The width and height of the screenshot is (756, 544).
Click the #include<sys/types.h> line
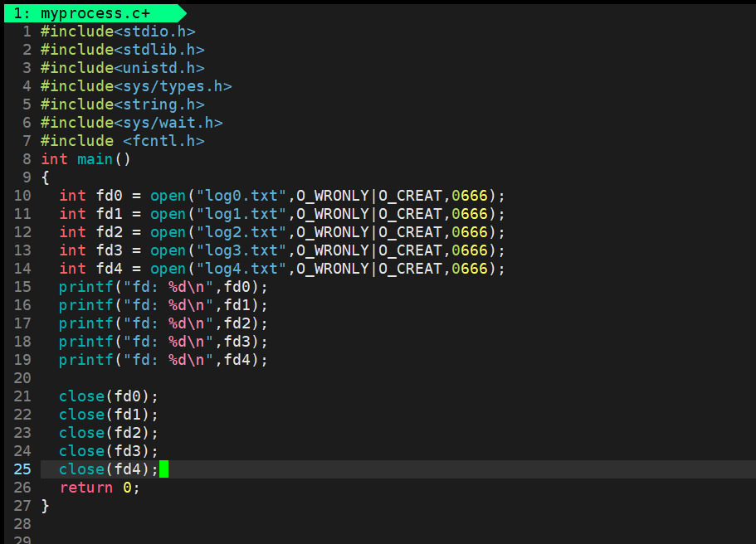pos(136,86)
